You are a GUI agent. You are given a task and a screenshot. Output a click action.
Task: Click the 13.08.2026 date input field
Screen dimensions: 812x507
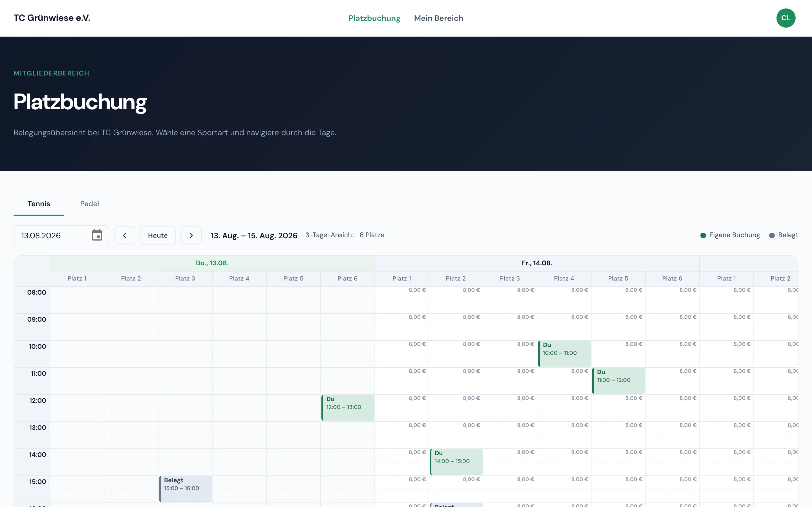(x=61, y=236)
